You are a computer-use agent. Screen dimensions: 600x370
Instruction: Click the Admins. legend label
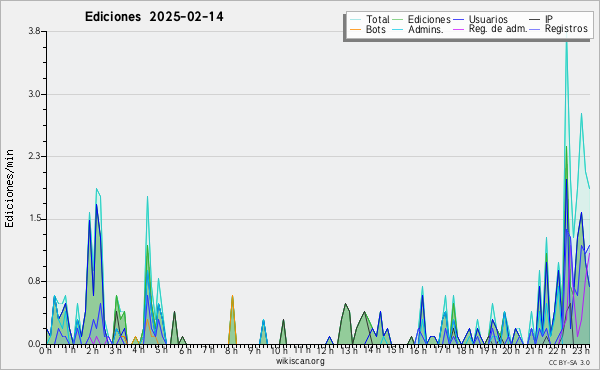click(426, 29)
